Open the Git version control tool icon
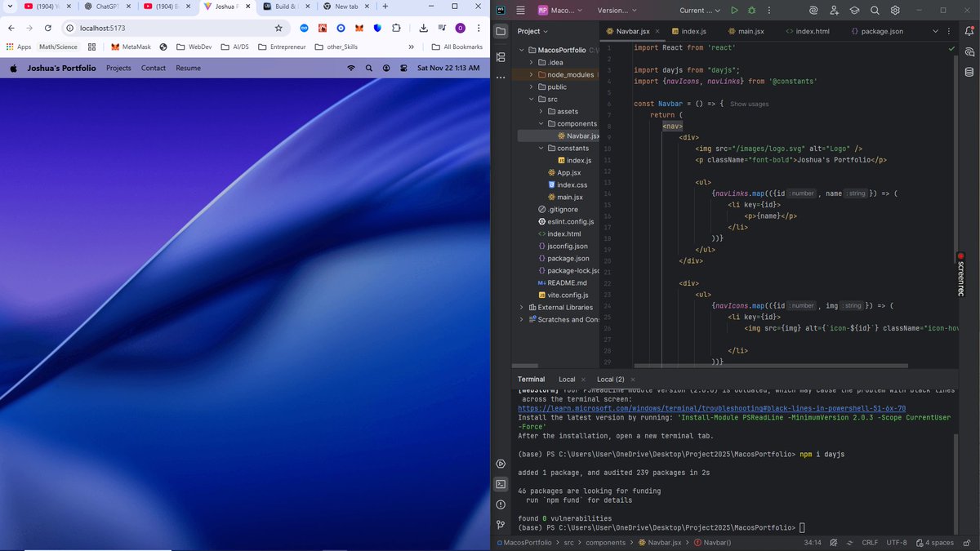Image resolution: width=980 pixels, height=551 pixels. point(501,526)
